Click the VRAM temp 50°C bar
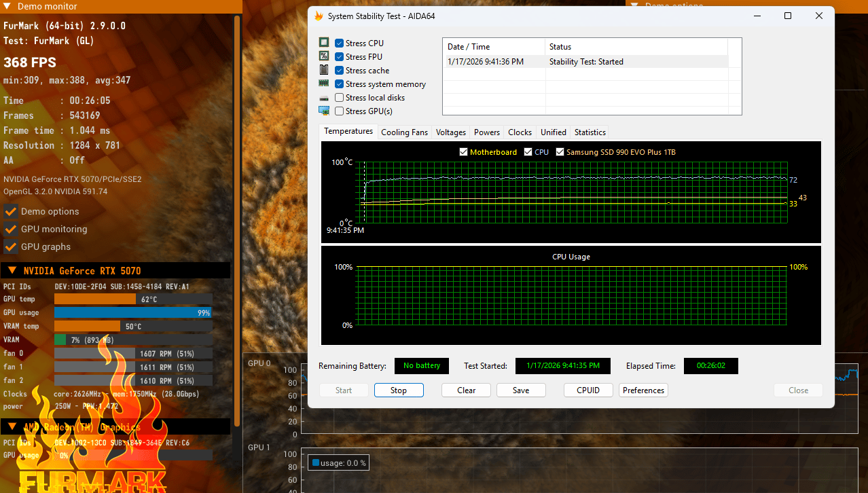The image size is (868, 493). point(133,326)
